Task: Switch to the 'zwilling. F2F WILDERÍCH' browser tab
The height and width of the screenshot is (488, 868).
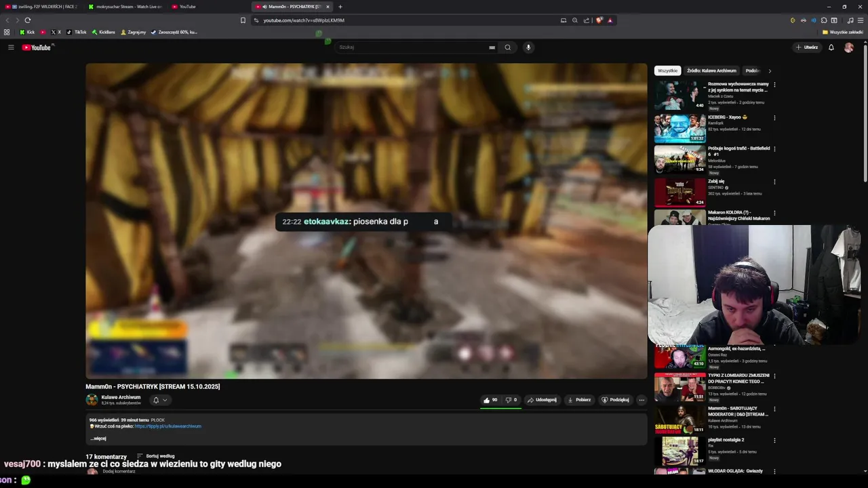Action: (x=41, y=7)
